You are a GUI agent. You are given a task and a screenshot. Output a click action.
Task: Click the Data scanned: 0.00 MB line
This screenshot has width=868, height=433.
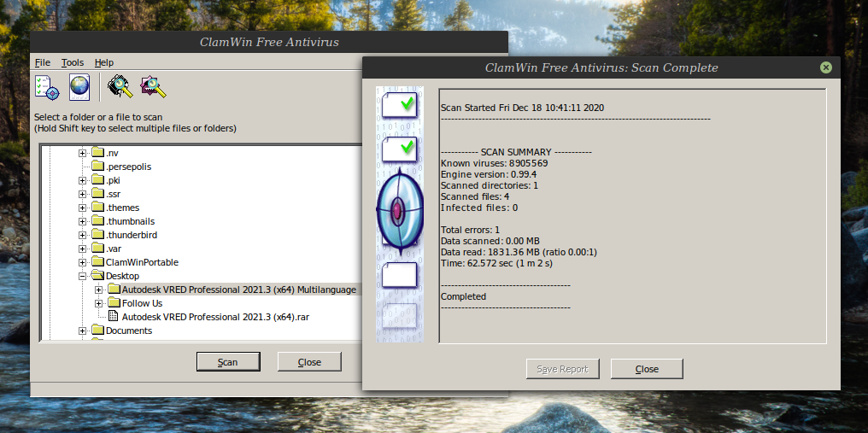click(490, 241)
